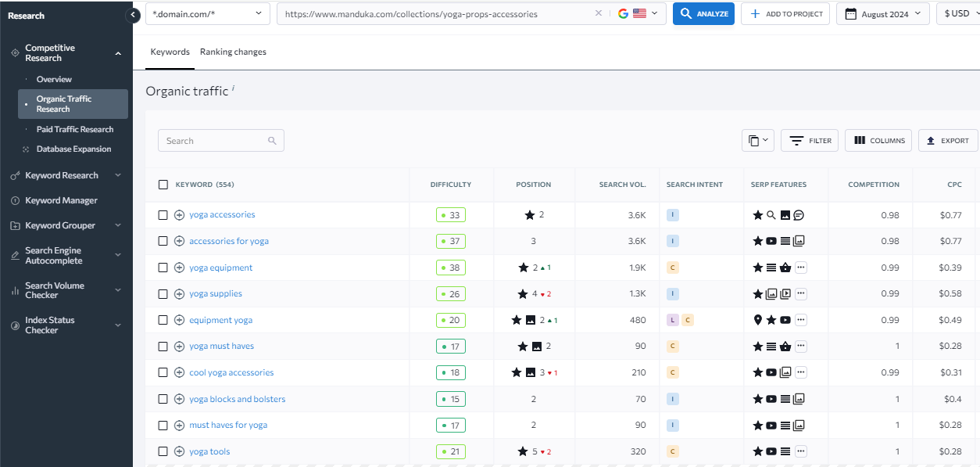The width and height of the screenshot is (980, 467).
Task: Expand the Keyword Grouper section
Action: click(118, 225)
